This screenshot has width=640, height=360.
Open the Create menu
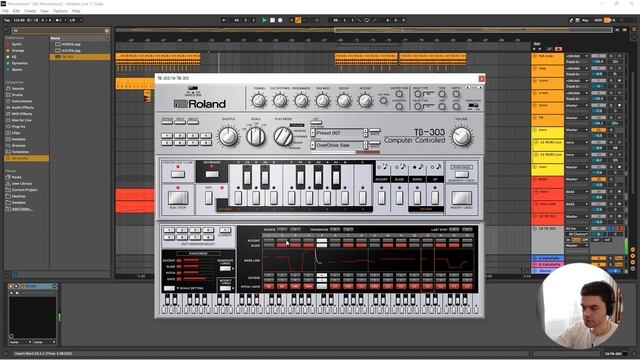[x=30, y=11]
